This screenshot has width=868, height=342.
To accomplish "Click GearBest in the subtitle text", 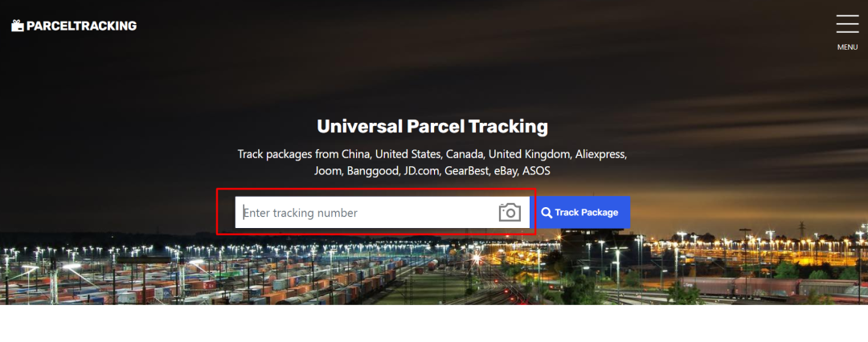I will 465,170.
